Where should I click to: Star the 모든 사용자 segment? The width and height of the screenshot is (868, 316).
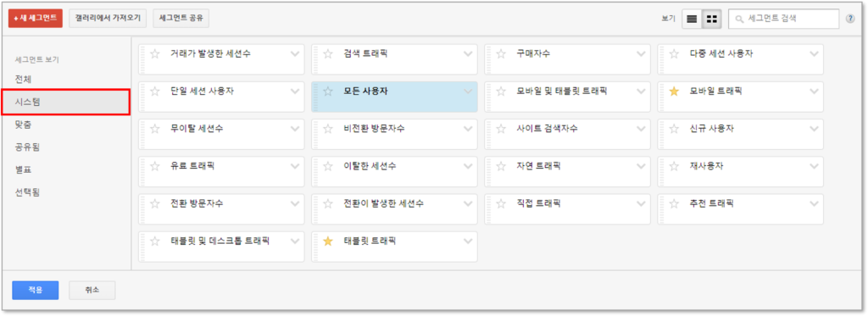point(328,91)
